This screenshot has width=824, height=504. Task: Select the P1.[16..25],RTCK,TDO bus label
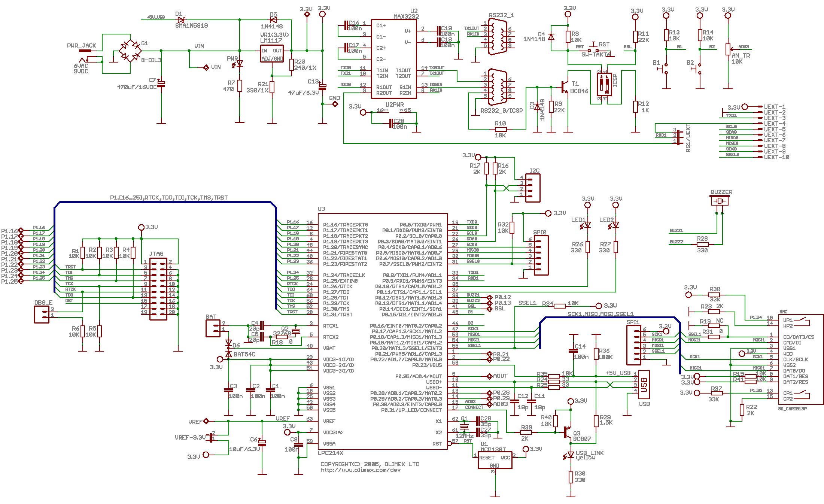coord(169,198)
